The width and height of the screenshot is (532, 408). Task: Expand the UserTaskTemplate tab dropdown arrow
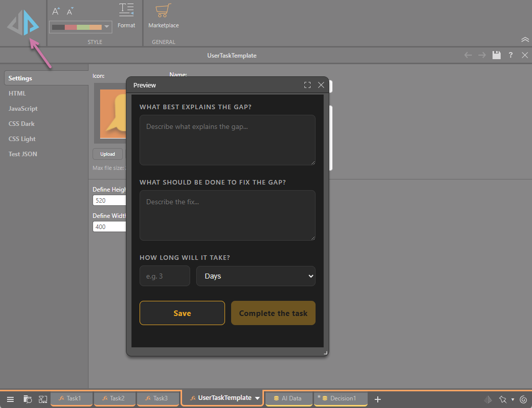pos(257,398)
